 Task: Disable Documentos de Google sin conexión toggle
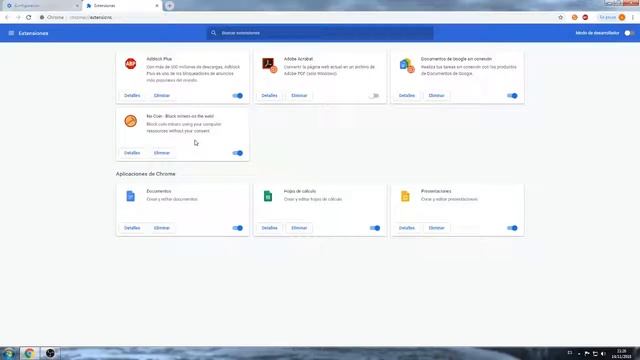coord(512,96)
